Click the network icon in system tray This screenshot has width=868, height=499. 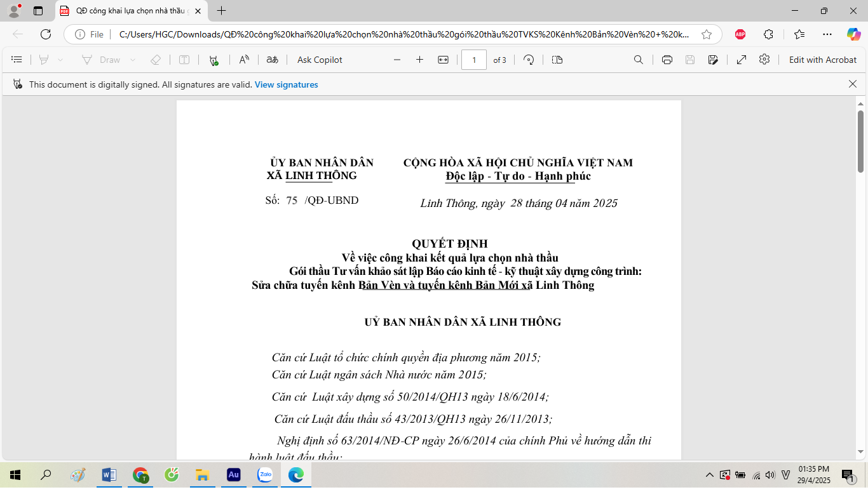tap(756, 475)
